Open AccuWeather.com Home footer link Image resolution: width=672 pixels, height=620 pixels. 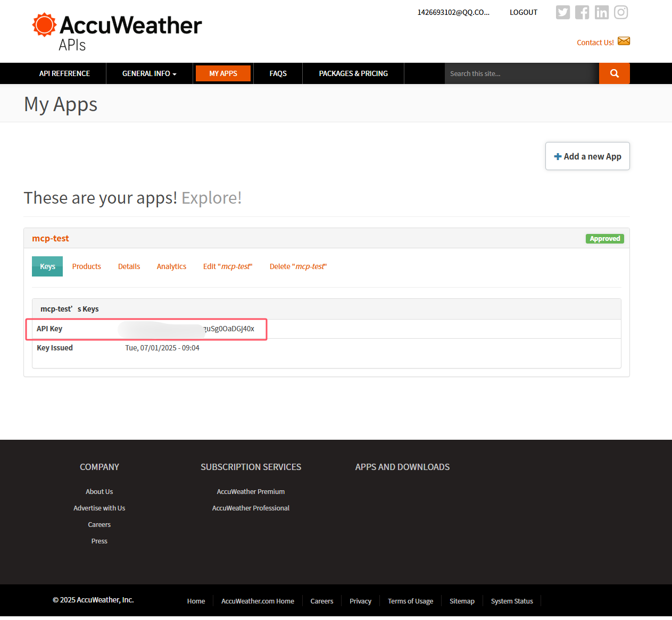258,601
